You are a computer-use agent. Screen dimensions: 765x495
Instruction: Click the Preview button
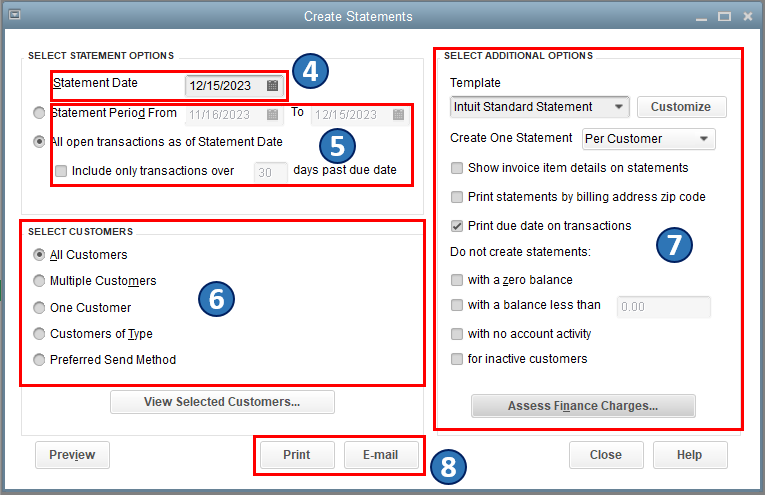click(x=72, y=455)
